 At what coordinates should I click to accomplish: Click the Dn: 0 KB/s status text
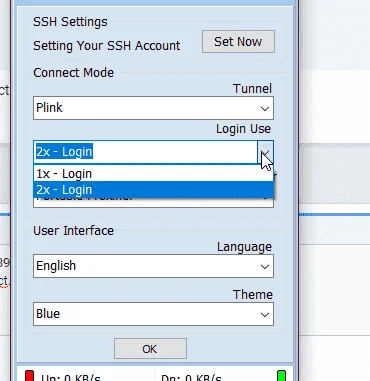coord(191,378)
